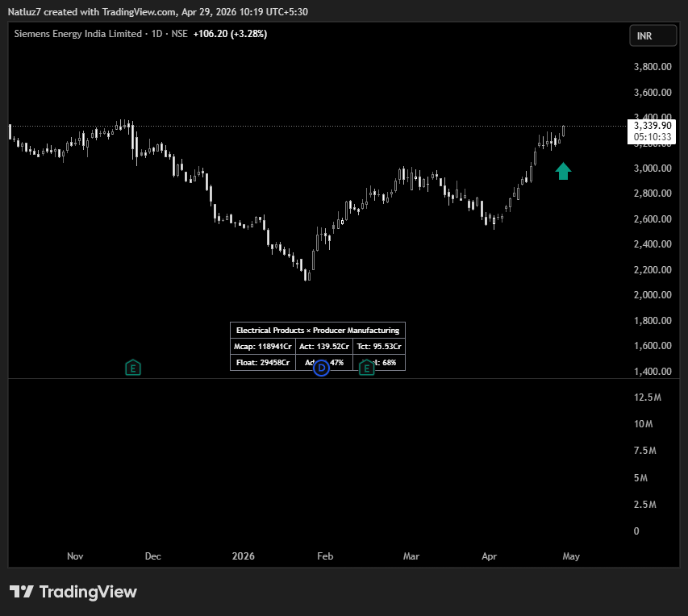This screenshot has width=688, height=616.
Task: Click the 2,200.00 price axis label
Action: point(653,270)
